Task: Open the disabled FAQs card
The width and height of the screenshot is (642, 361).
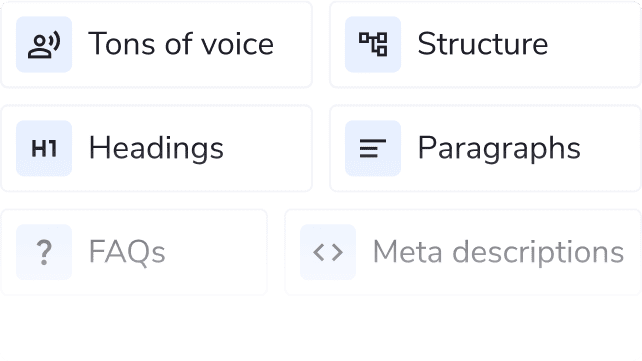Action: 134,252
